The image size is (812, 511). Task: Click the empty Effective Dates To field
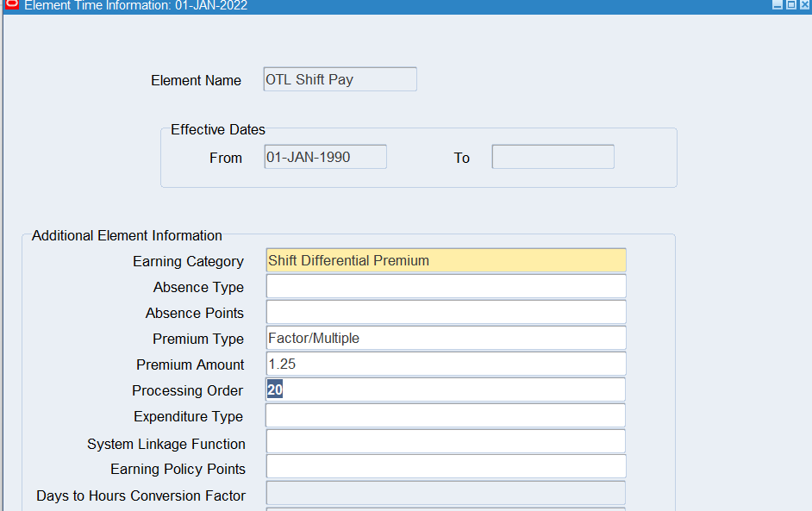[553, 157]
